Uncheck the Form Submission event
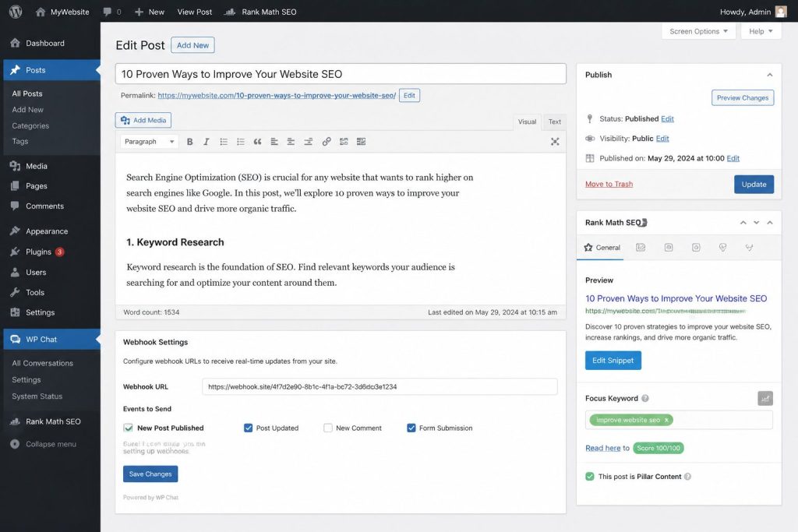Viewport: 798px width, 532px height. [411, 428]
